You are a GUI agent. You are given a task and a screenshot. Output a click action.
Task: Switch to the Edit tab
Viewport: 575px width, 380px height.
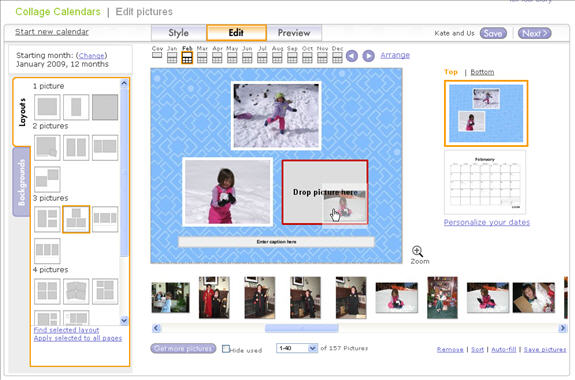click(x=236, y=33)
